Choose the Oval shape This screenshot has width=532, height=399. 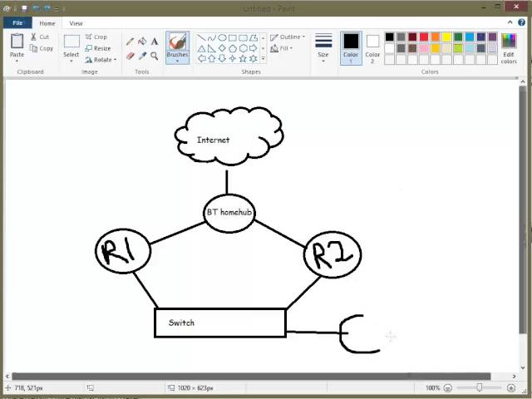click(x=222, y=37)
